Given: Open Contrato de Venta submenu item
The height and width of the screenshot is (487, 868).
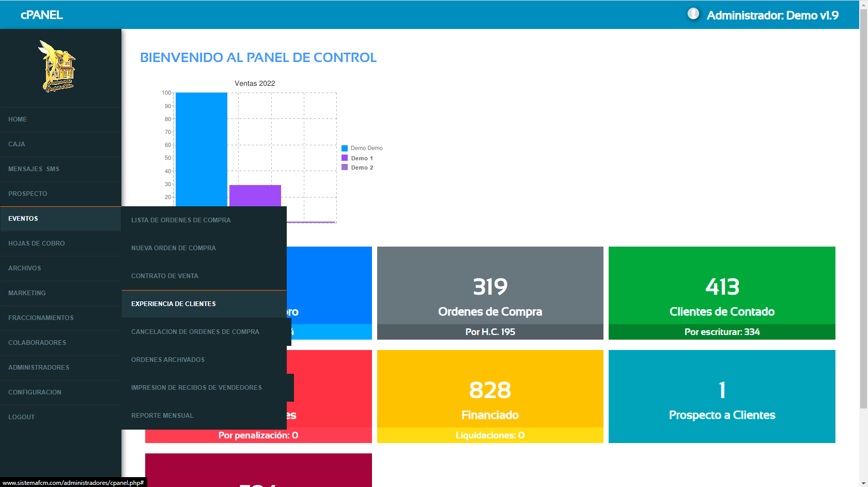Looking at the screenshot, I should 165,276.
